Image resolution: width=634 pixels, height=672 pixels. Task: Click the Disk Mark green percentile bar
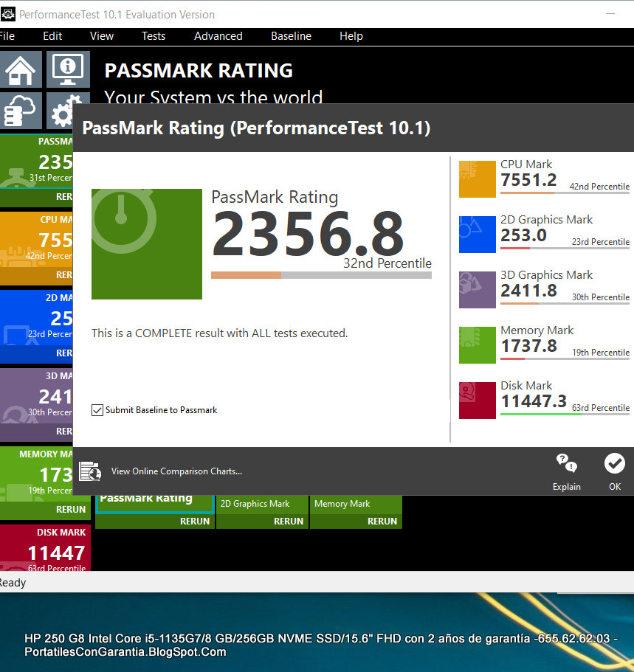click(x=565, y=414)
